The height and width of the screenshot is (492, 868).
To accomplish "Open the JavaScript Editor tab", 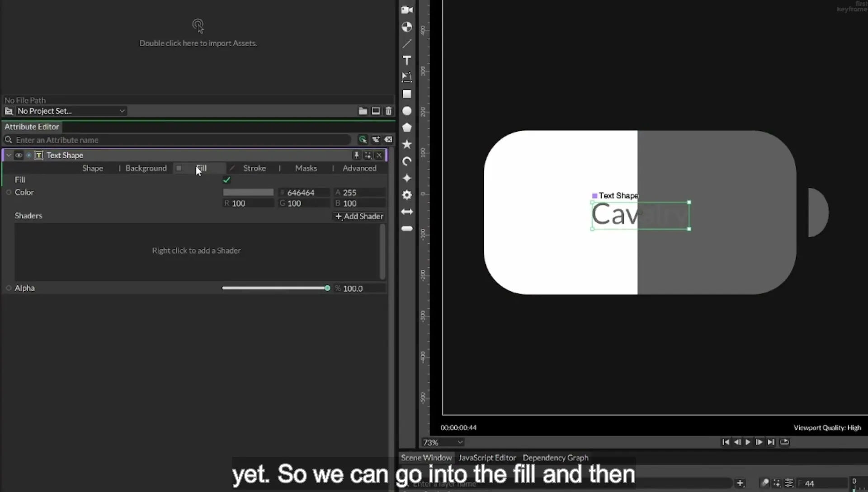I will point(487,458).
